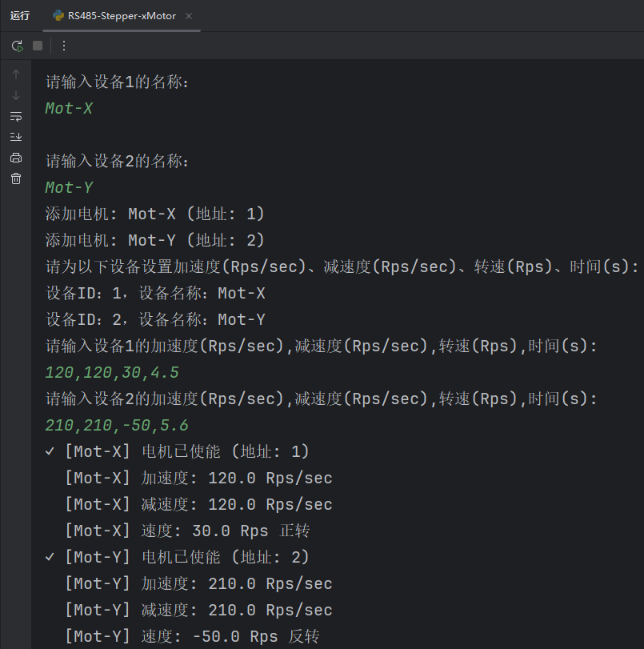Click the line [Mot-X] 电机已使能 (地址: 1)
The width and height of the screenshot is (644, 649).
(x=187, y=451)
